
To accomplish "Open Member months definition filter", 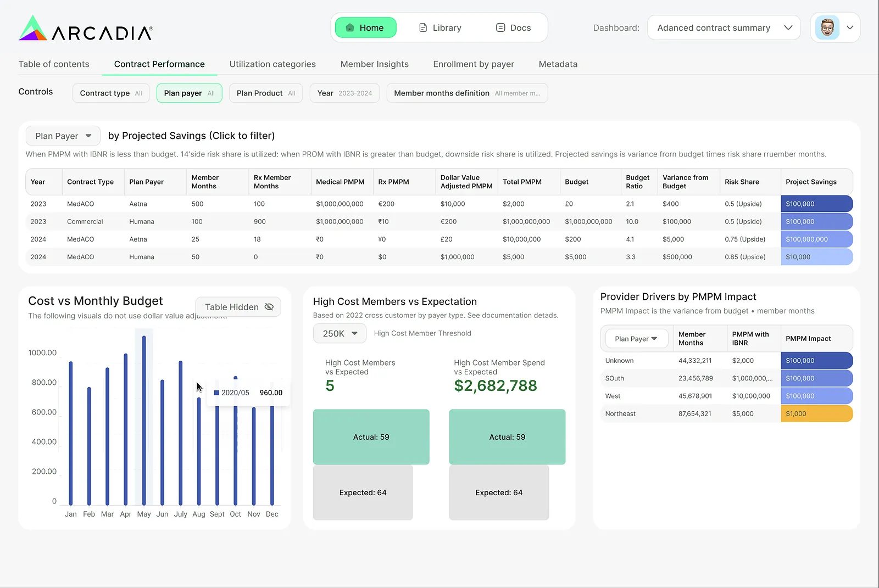I will click(x=467, y=93).
